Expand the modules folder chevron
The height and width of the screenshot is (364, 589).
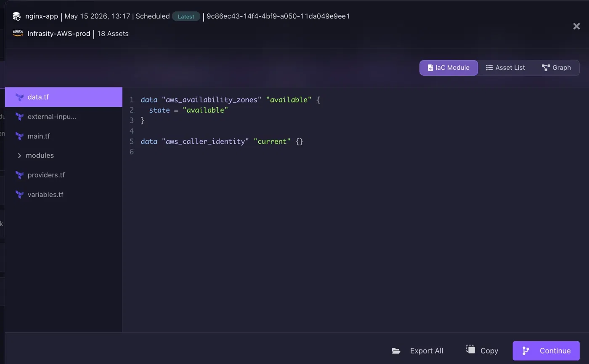click(x=19, y=156)
